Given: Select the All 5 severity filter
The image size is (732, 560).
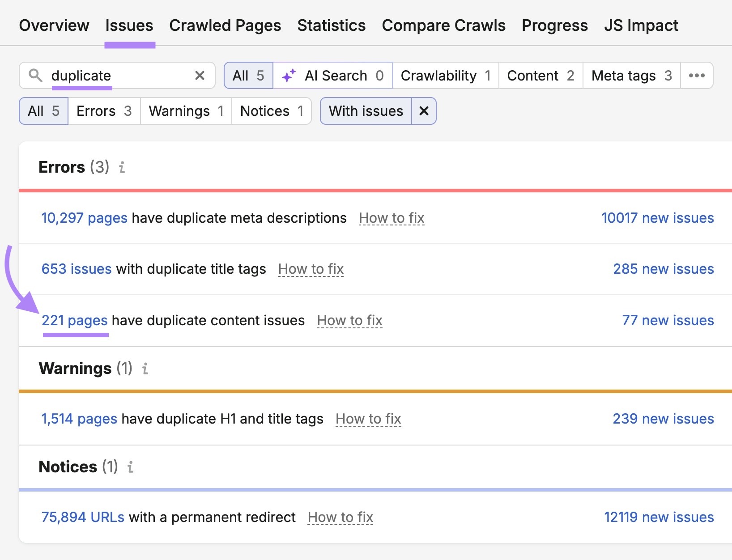Looking at the screenshot, I should (x=43, y=111).
